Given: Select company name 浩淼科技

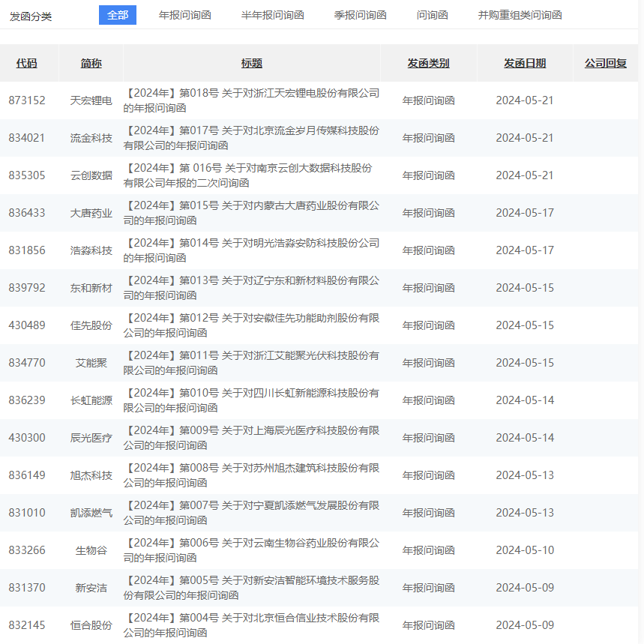Looking at the screenshot, I should point(91,250).
